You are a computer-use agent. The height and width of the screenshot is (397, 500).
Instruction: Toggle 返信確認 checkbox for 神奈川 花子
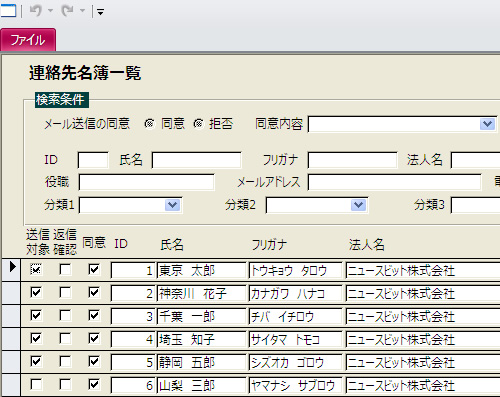coord(65,293)
